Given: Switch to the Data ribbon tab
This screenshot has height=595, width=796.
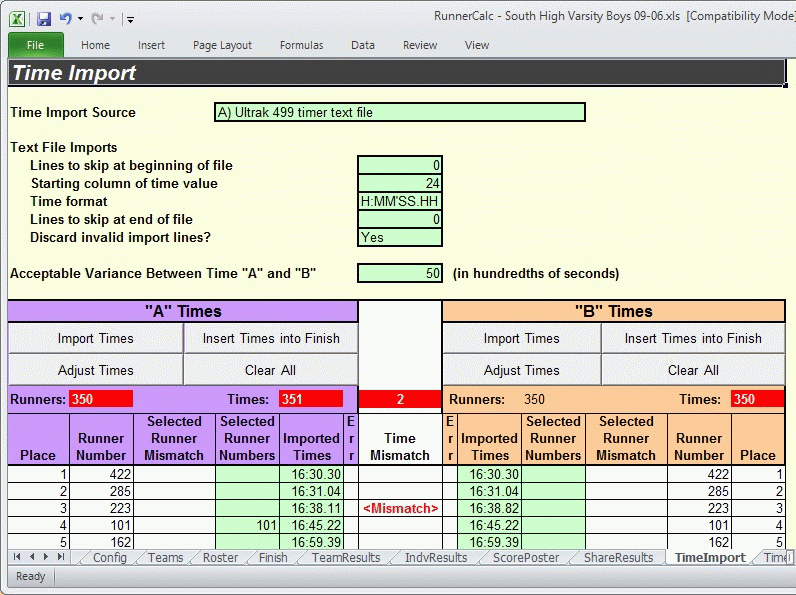Looking at the screenshot, I should point(363,45).
